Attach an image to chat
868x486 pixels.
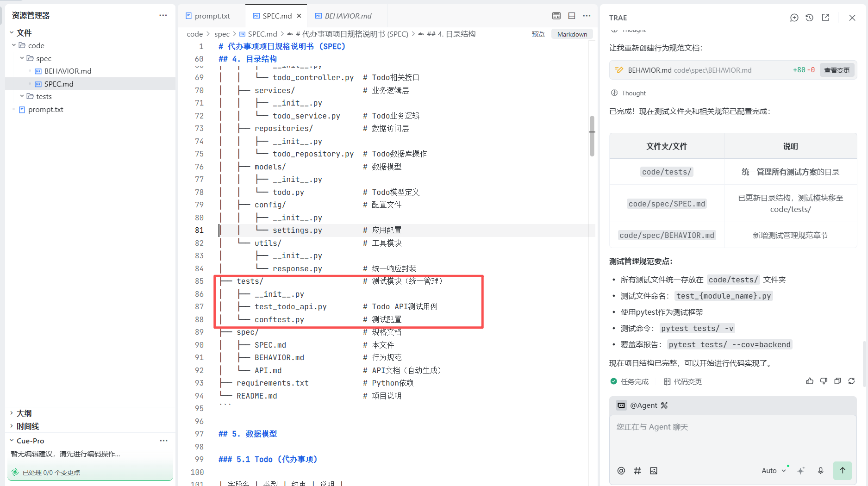654,471
